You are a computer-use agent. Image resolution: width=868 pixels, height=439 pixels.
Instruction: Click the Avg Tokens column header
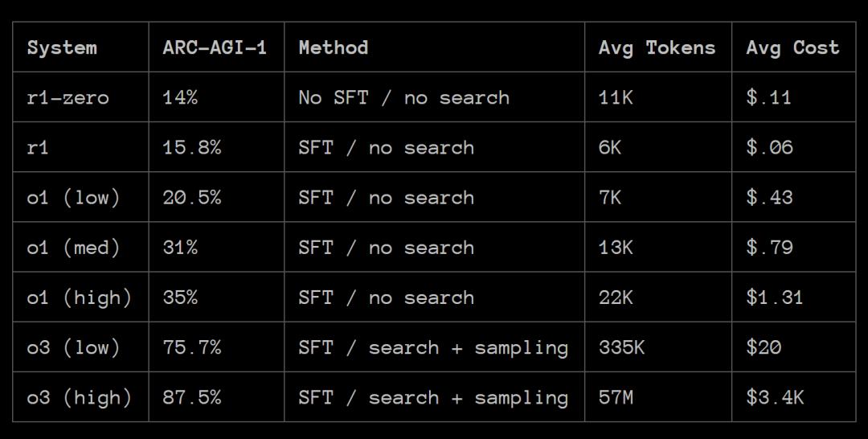[x=657, y=47]
